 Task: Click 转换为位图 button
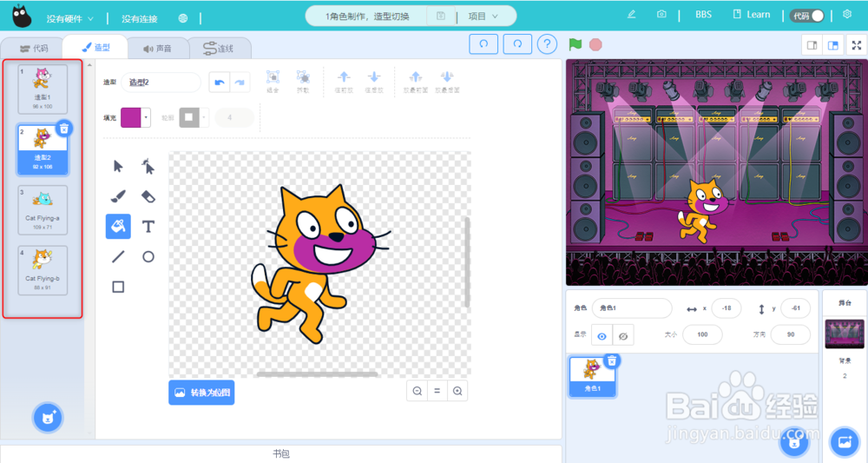click(201, 392)
